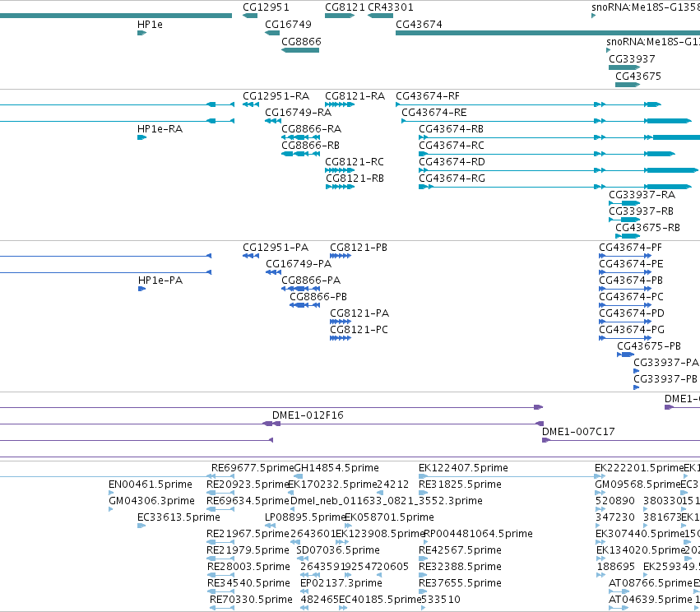This screenshot has width=700, height=612.
Task: Select the HP1e-RA transcript label
Action: pyautogui.click(x=160, y=129)
